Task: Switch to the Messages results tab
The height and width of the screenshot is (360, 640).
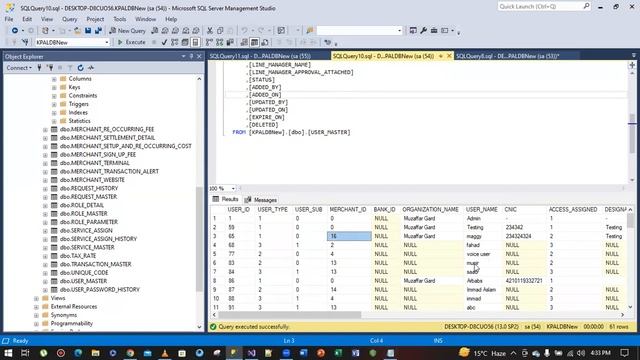Action: coord(261,200)
